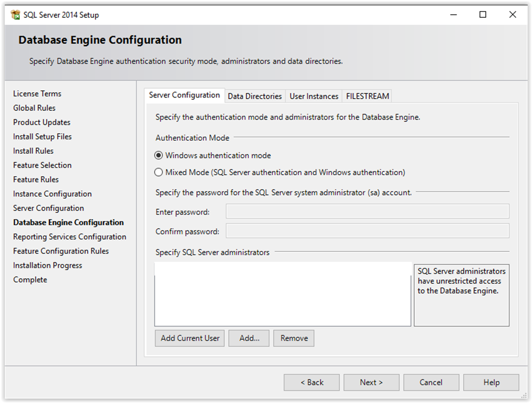
Task: Cancel the SQL Server setup
Action: pyautogui.click(x=431, y=383)
